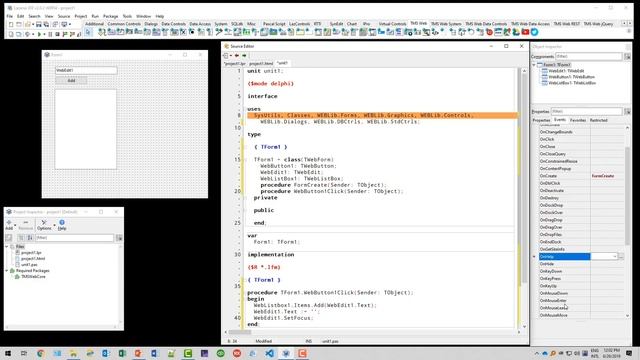Click the WebEdit1 edit box on the form

[x=86, y=70]
